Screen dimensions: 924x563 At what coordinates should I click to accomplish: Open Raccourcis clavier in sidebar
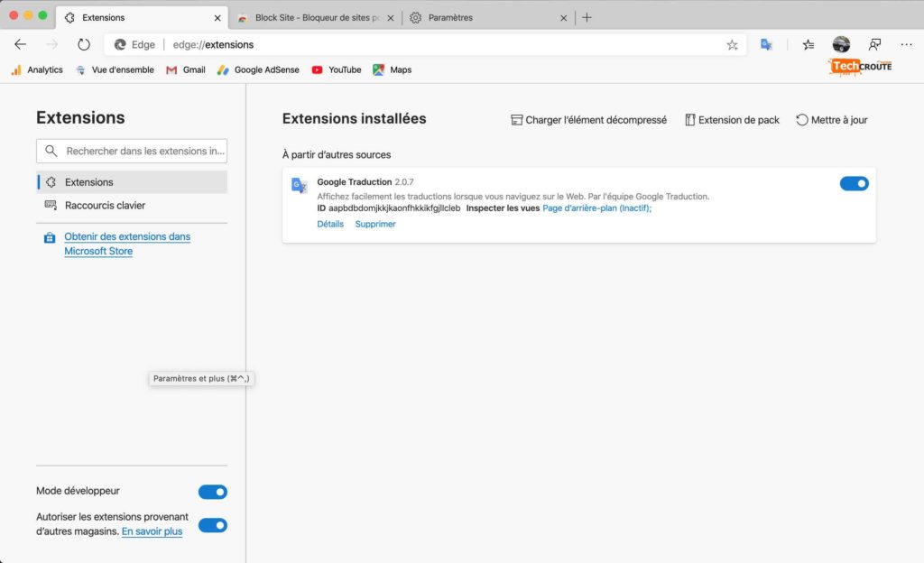(132, 206)
